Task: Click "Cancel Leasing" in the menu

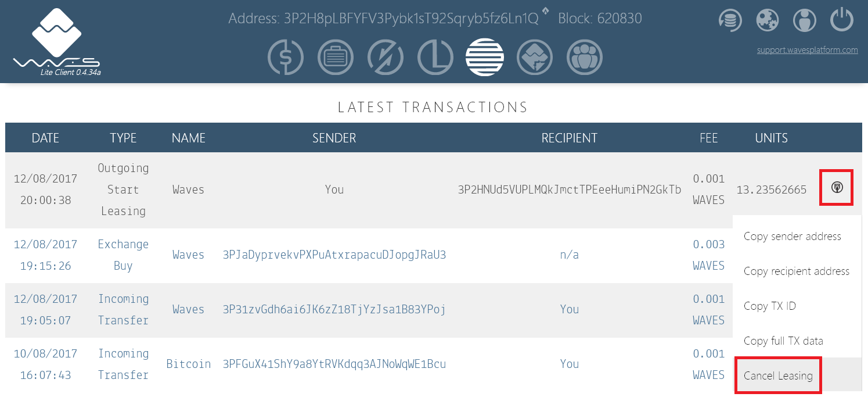Action: [778, 376]
